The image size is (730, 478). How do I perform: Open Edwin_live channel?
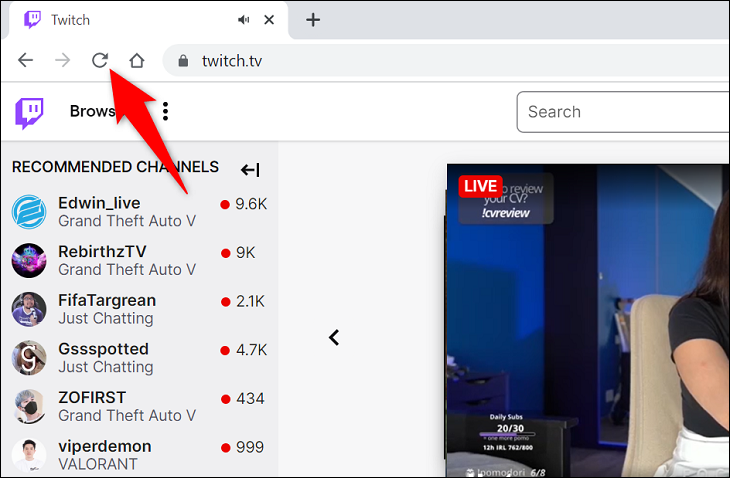[140, 212]
